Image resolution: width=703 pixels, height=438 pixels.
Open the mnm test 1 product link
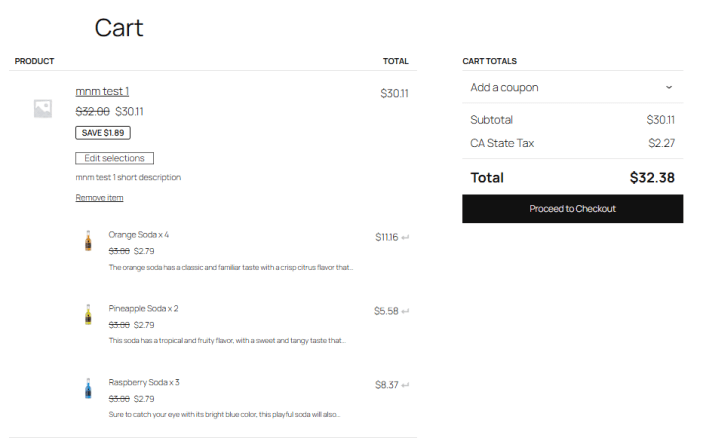102,92
